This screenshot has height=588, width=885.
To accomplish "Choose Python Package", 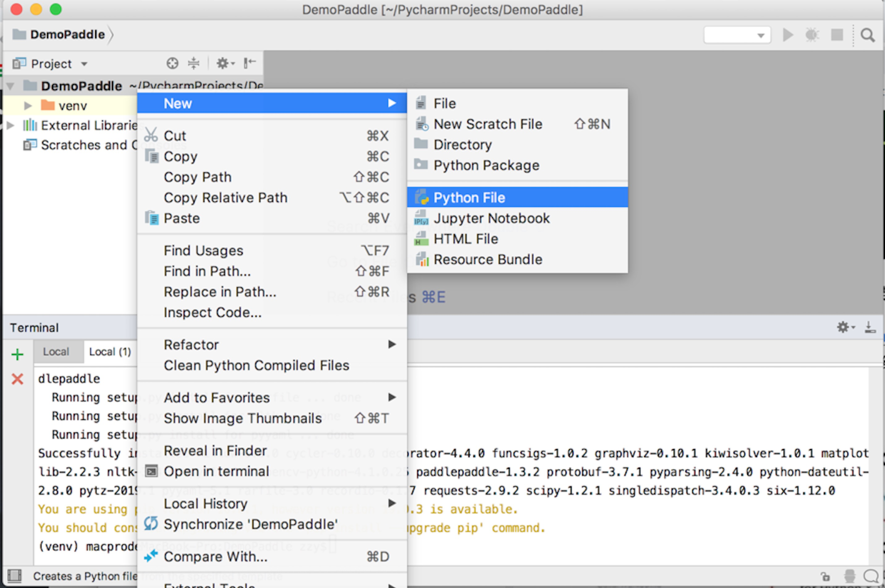I will [517, 165].
